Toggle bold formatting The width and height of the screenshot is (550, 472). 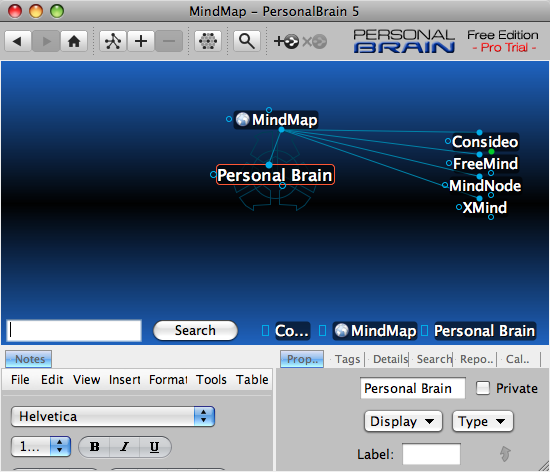pos(94,447)
